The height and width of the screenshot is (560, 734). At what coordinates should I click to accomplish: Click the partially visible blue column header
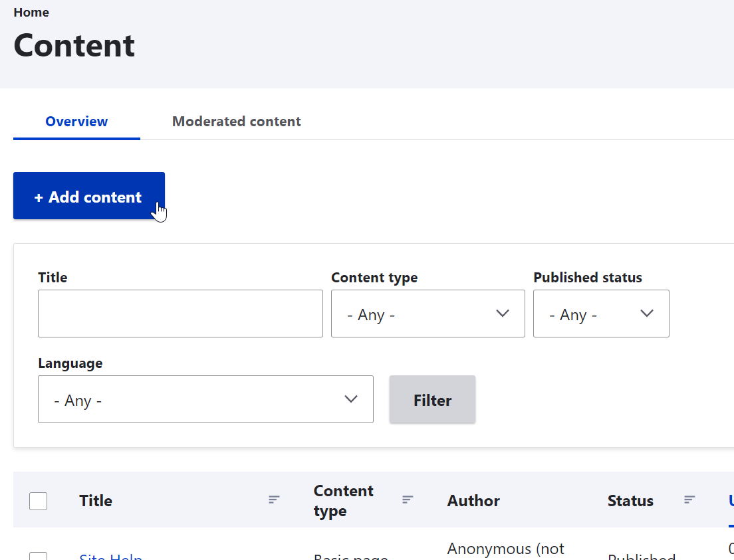(x=731, y=501)
